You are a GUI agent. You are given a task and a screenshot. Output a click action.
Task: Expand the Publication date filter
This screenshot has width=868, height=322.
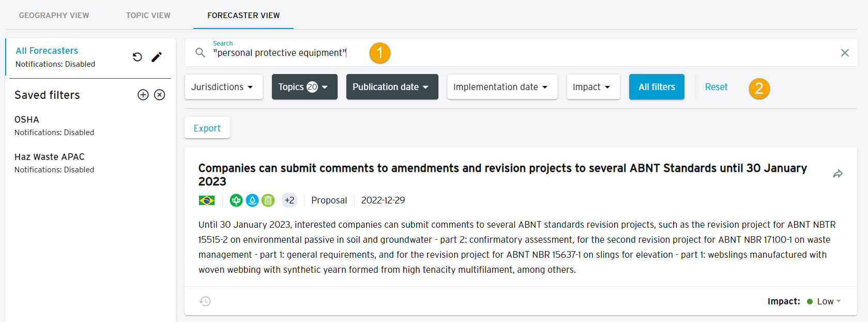392,87
